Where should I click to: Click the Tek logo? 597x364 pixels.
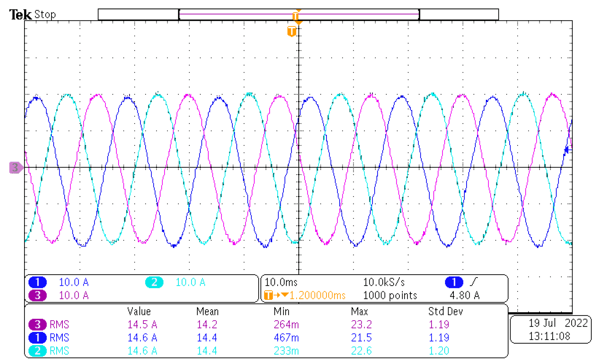[x=20, y=15]
